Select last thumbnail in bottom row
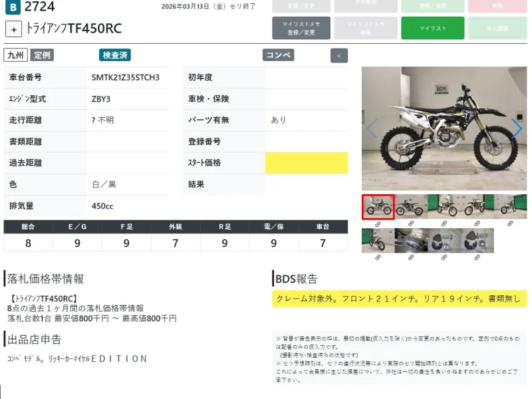Image resolution: width=532 pixels, height=399 pixels. coord(477,241)
